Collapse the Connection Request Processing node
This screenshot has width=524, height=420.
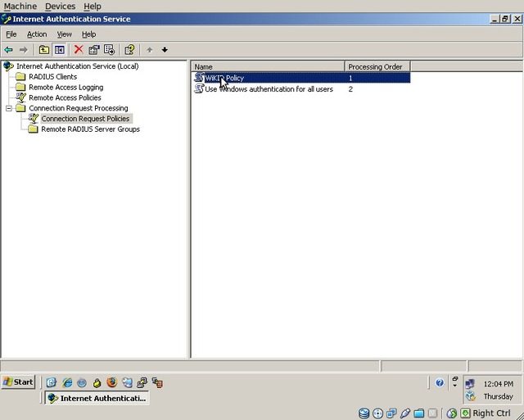(x=9, y=108)
